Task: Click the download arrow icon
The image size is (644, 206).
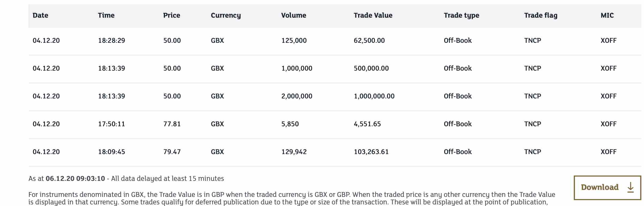Action: pos(631,187)
